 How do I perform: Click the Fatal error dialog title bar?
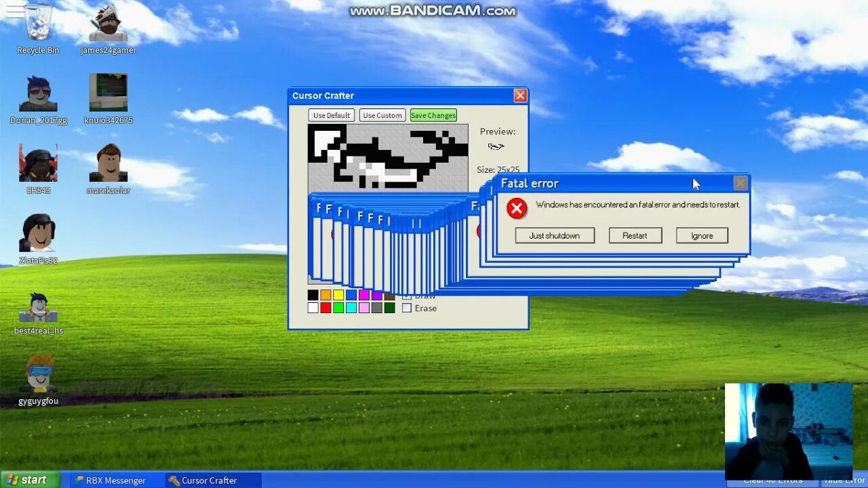623,183
